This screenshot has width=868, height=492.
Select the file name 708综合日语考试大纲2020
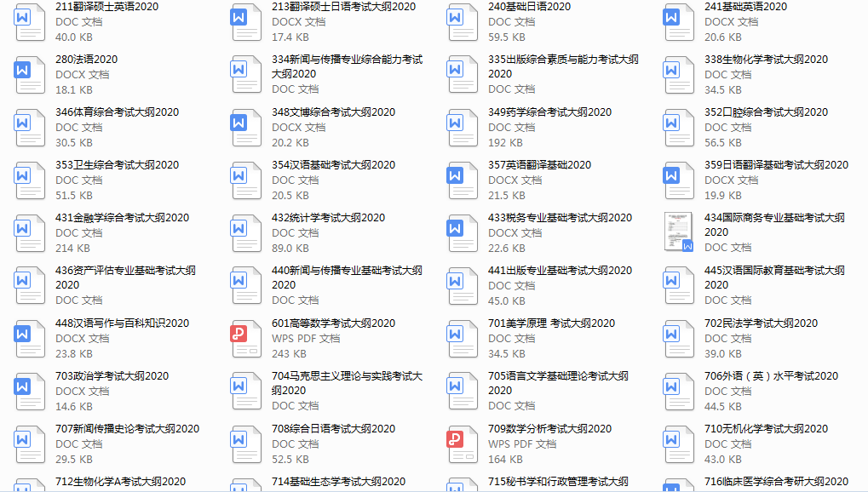333,429
